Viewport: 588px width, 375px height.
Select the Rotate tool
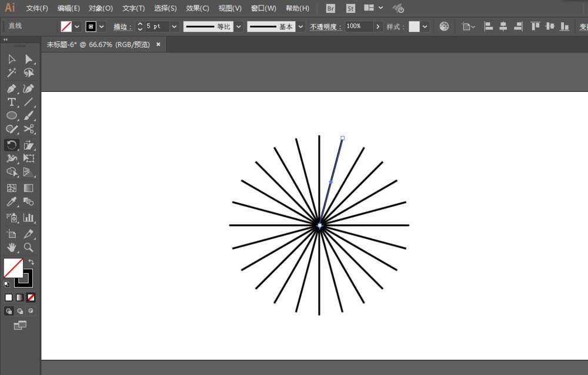12,145
